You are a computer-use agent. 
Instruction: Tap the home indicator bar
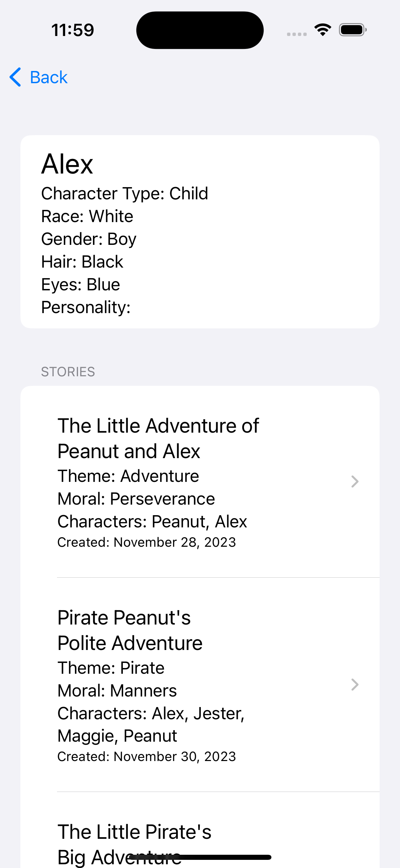tap(200, 857)
